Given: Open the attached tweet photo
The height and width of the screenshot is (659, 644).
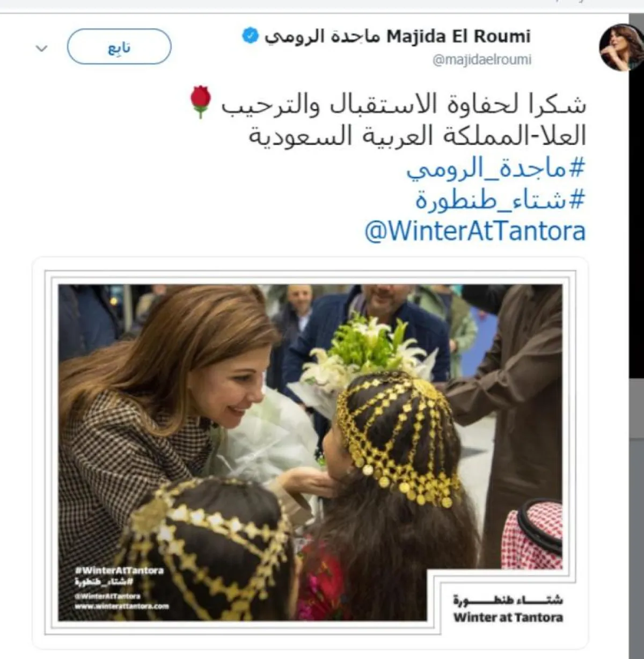Looking at the screenshot, I should 310,453.
